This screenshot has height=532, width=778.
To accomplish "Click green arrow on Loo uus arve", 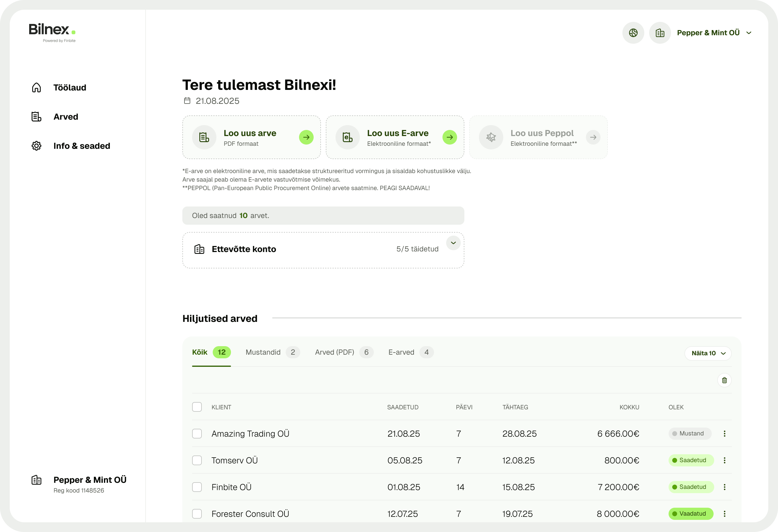I will click(306, 137).
